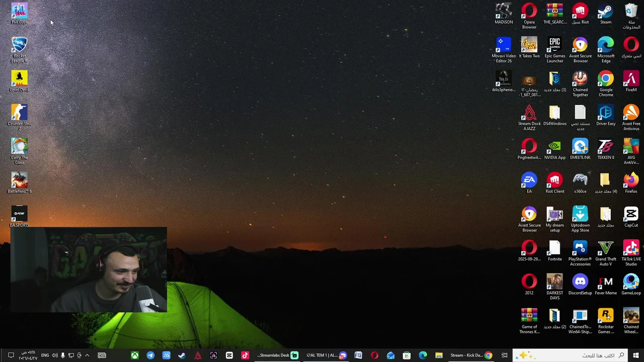Open the Fall Guys desktop shortcut
Viewport: 644px width, 362px height.
19,14
